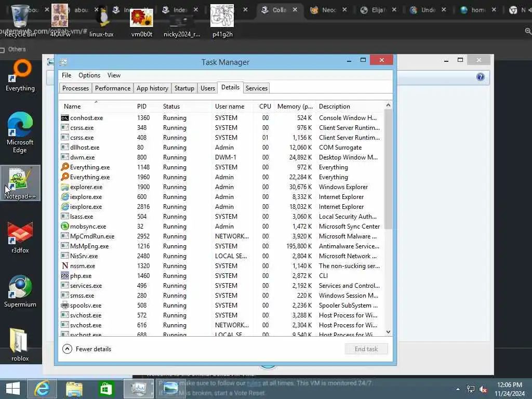Image resolution: width=532 pixels, height=399 pixels.
Task: Click the scrollbar down arrow in process list
Action: pyautogui.click(x=388, y=332)
